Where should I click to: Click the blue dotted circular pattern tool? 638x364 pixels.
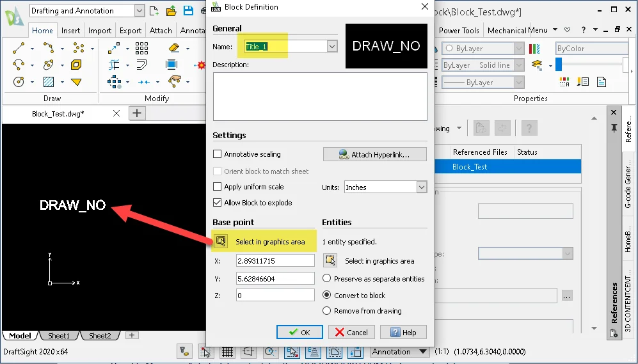pyautogui.click(x=115, y=82)
